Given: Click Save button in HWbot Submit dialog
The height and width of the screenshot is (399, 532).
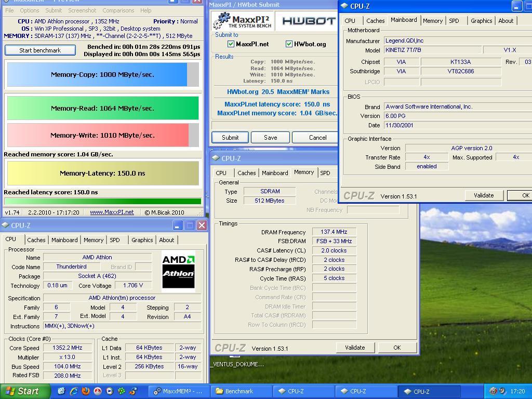Looking at the screenshot, I should click(x=270, y=137).
